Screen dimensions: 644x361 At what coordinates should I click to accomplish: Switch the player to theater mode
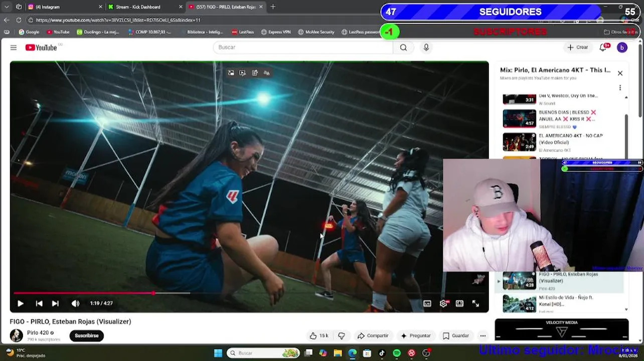(459, 303)
